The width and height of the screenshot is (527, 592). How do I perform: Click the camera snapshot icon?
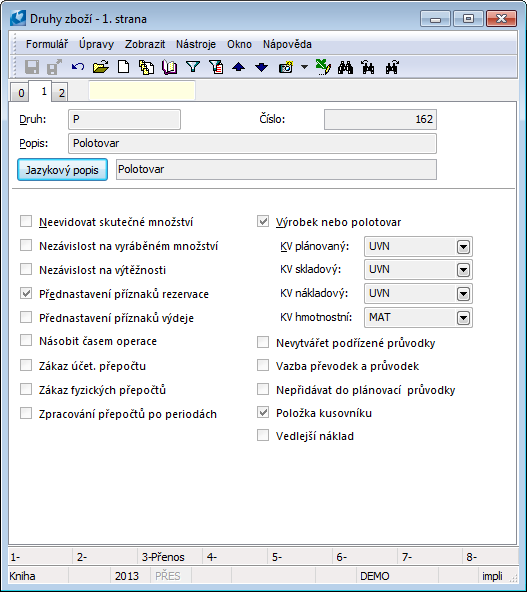[286, 67]
